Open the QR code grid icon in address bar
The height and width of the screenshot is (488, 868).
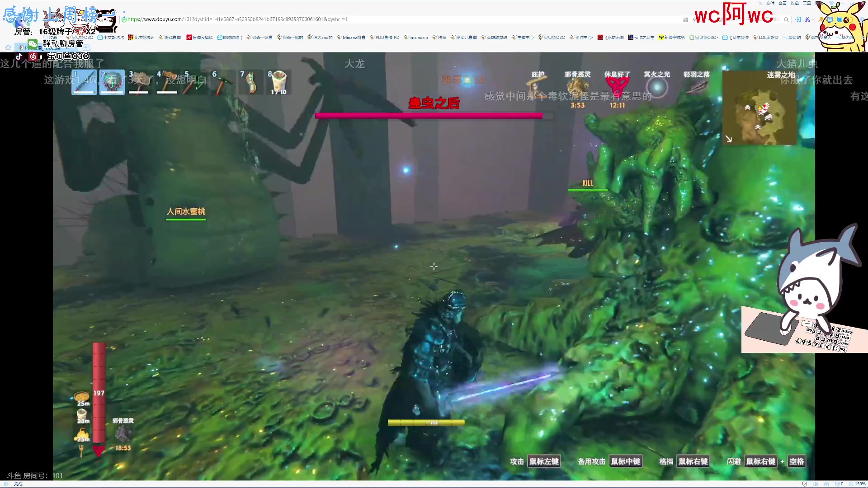[686, 20]
